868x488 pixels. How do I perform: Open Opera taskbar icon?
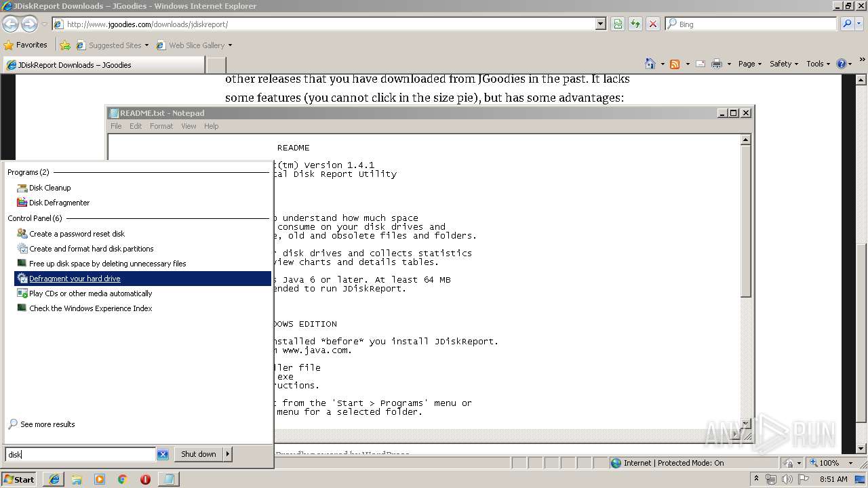click(145, 479)
